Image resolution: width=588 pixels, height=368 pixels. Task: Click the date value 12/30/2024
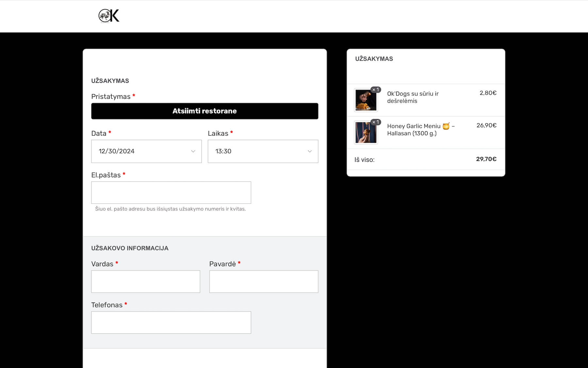117,151
